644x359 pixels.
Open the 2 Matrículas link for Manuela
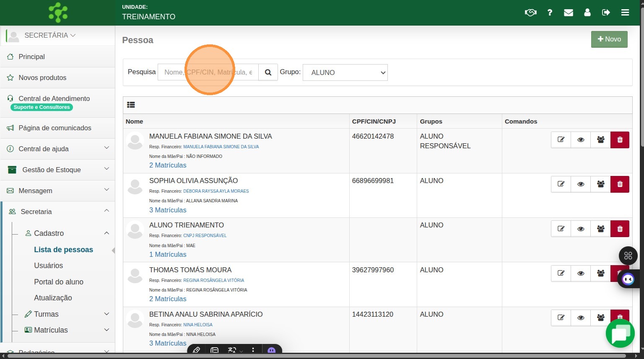pyautogui.click(x=168, y=165)
